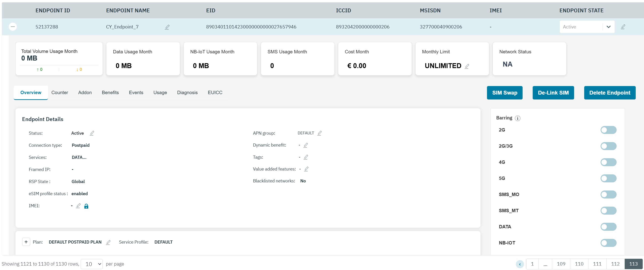Switch to the Diagnosis tab

pos(187,93)
